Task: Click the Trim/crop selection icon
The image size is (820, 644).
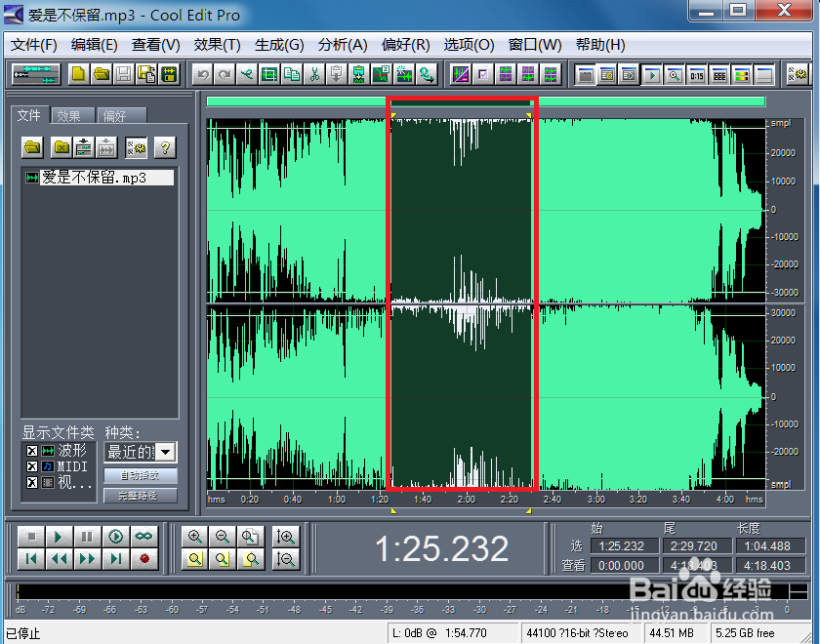Action: click(x=269, y=75)
